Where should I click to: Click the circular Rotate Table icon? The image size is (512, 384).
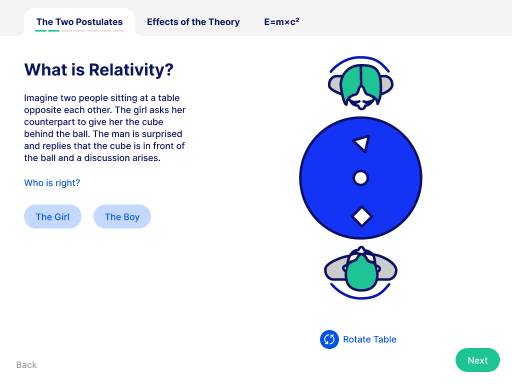coord(329,339)
